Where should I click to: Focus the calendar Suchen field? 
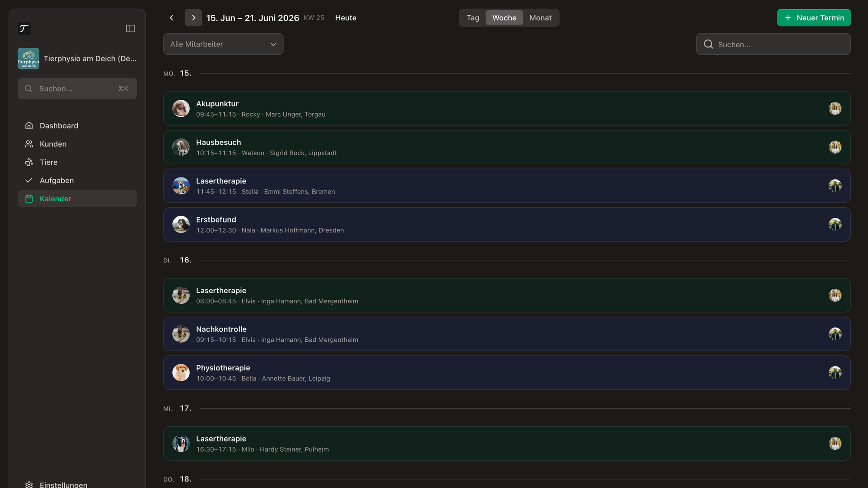click(x=773, y=44)
